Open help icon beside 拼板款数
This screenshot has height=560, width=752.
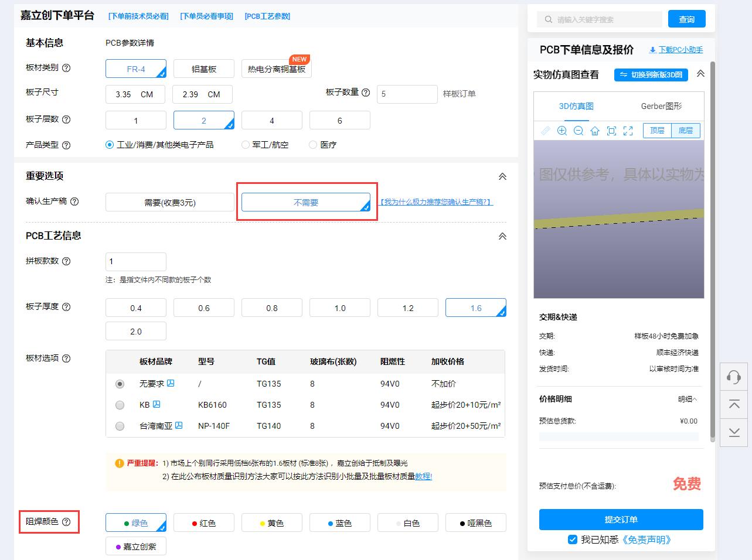66,261
